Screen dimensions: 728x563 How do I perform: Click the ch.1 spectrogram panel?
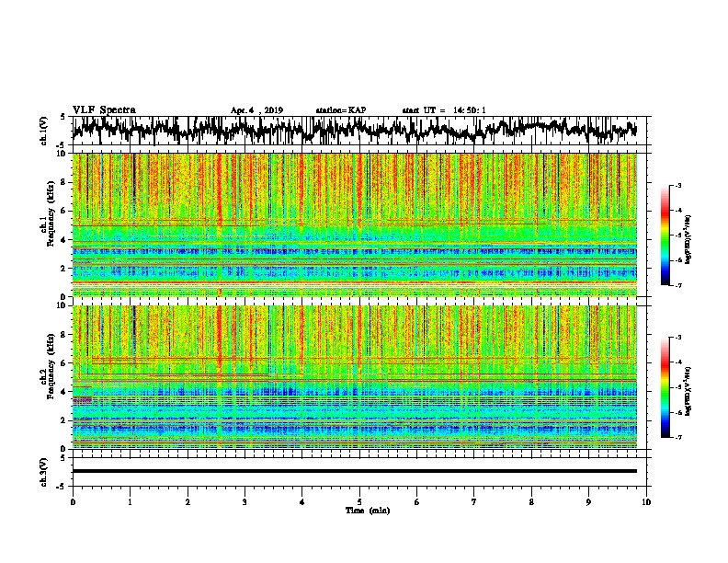tap(355, 224)
